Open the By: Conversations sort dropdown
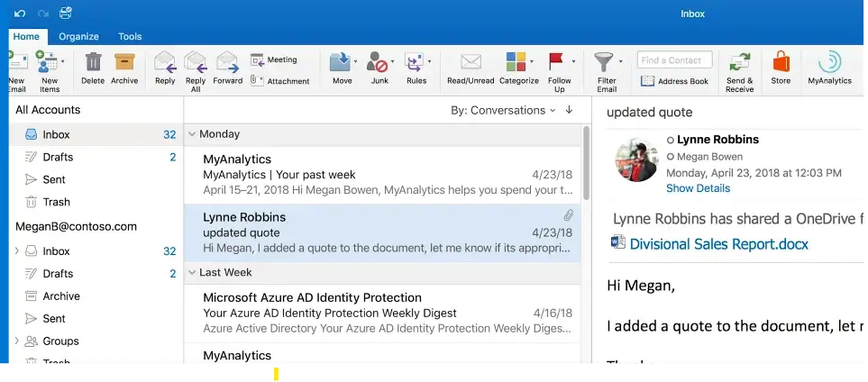Image resolution: width=868 pixels, height=382 pixels. 503,110
